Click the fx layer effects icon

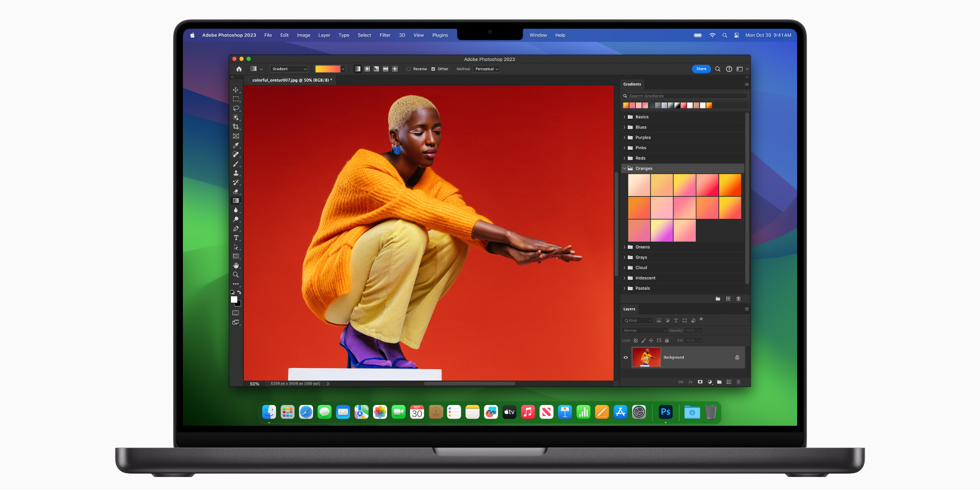690,382
